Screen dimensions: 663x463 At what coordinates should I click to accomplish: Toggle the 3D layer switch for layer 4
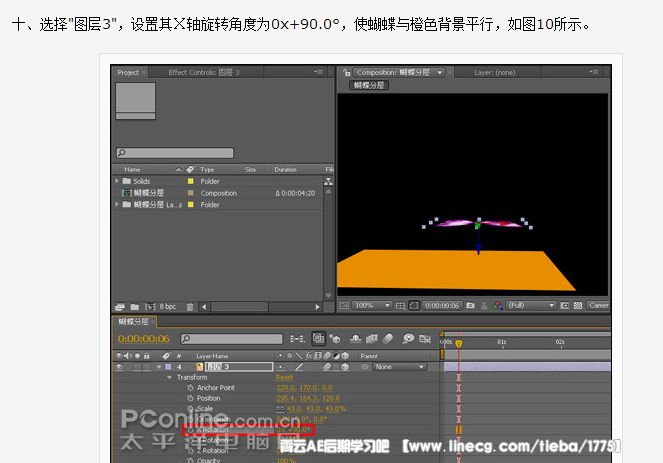tap(345, 367)
